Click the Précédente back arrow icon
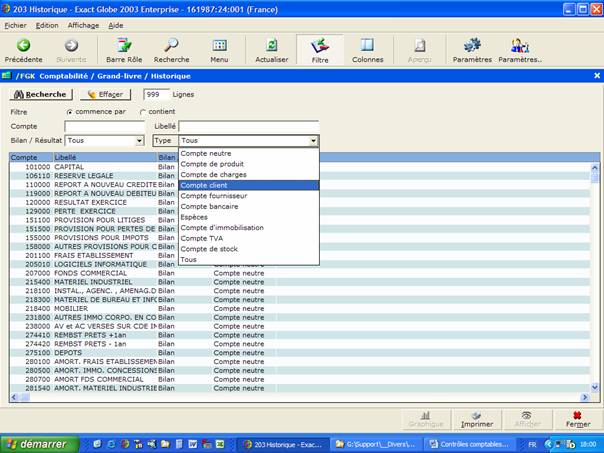This screenshot has height=453, width=604. pyautogui.click(x=23, y=45)
